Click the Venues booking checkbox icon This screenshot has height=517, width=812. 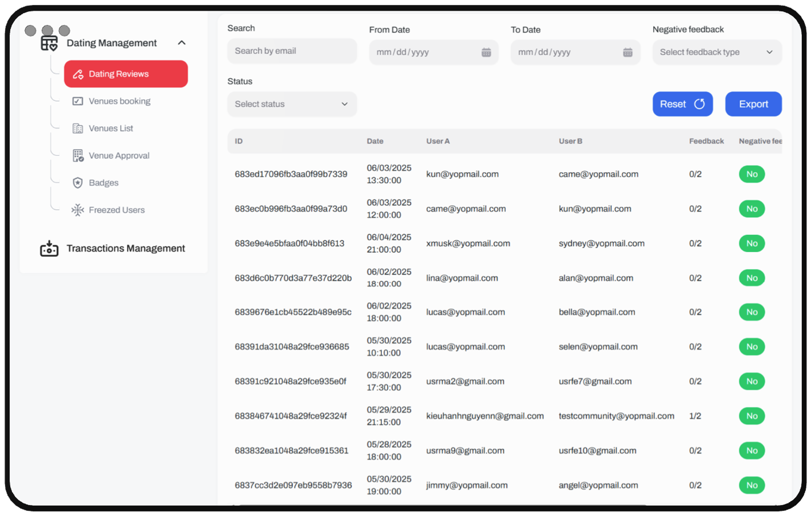(x=77, y=101)
